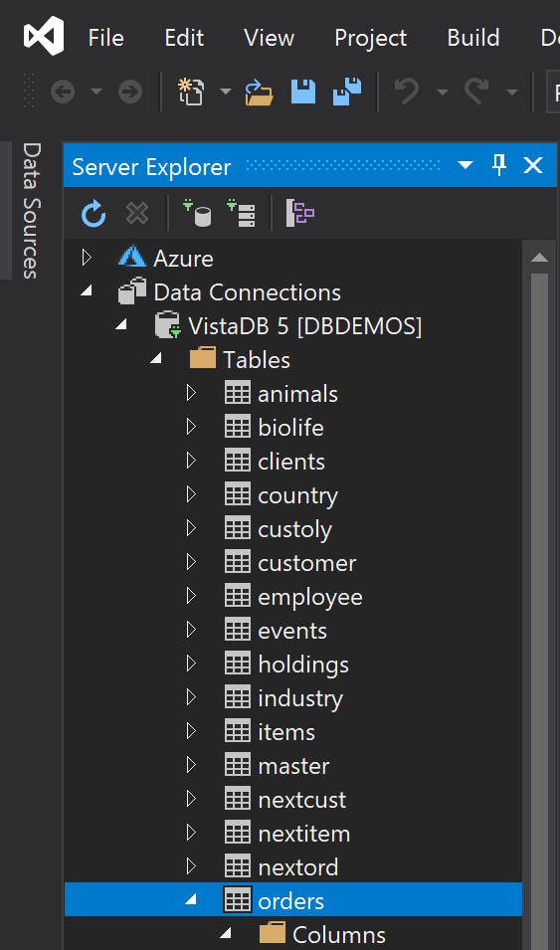Image resolution: width=560 pixels, height=950 pixels.
Task: Click the New Project toolbar icon
Action: pyautogui.click(x=190, y=92)
